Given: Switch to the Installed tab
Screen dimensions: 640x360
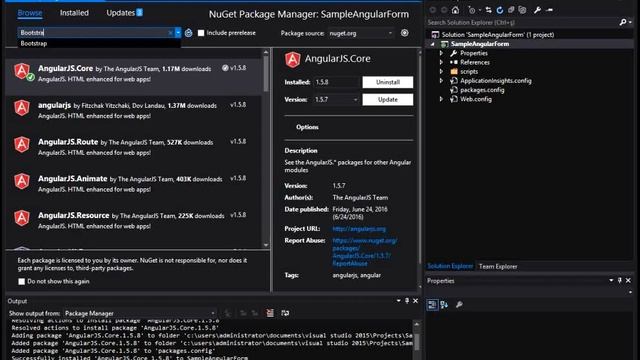Looking at the screenshot, I should pos(74,13).
